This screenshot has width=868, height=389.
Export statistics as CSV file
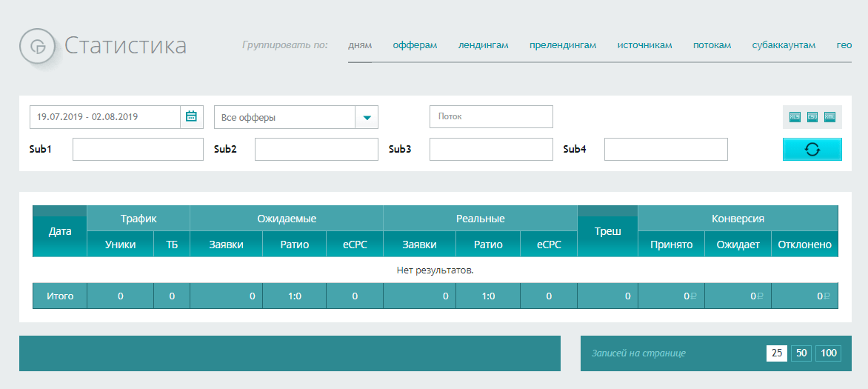[812, 117]
